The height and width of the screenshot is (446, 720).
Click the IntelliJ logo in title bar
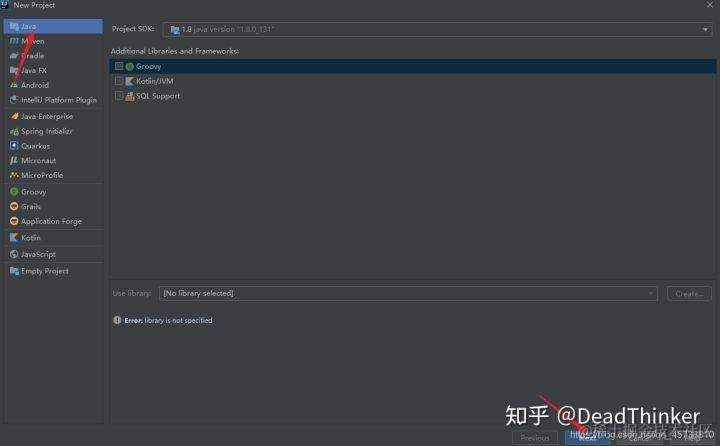(5, 5)
